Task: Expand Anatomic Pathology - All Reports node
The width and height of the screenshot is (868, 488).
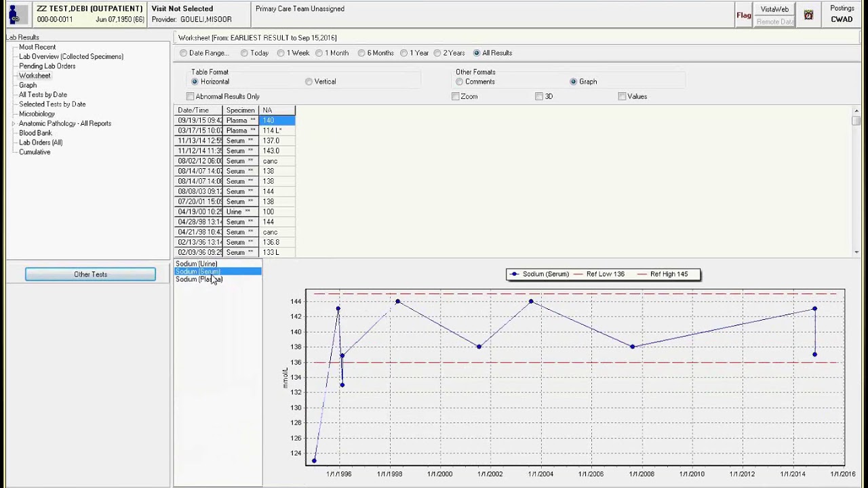Action: (x=14, y=123)
